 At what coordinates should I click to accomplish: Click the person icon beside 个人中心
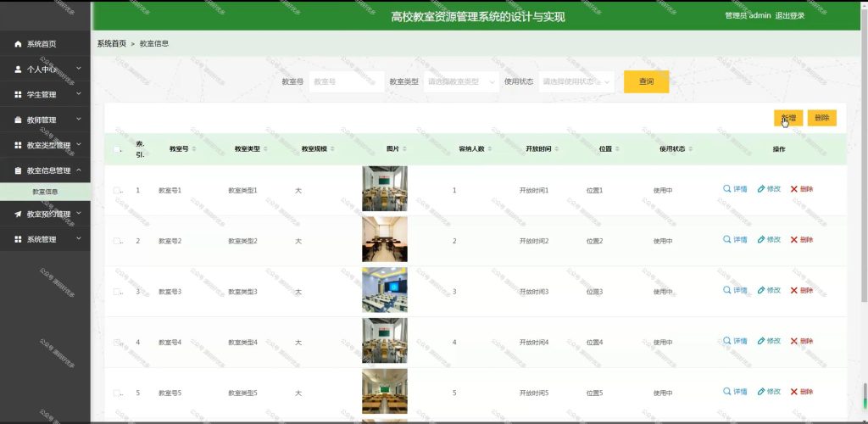click(19, 70)
